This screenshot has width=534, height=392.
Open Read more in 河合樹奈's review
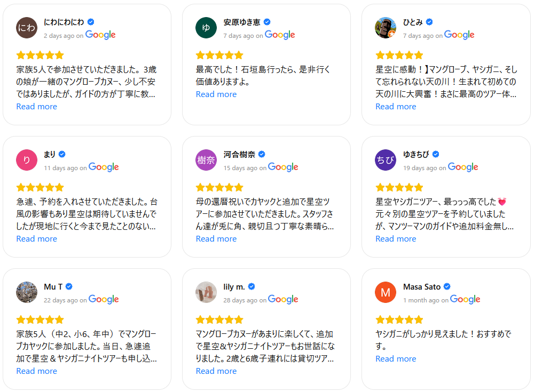(216, 239)
